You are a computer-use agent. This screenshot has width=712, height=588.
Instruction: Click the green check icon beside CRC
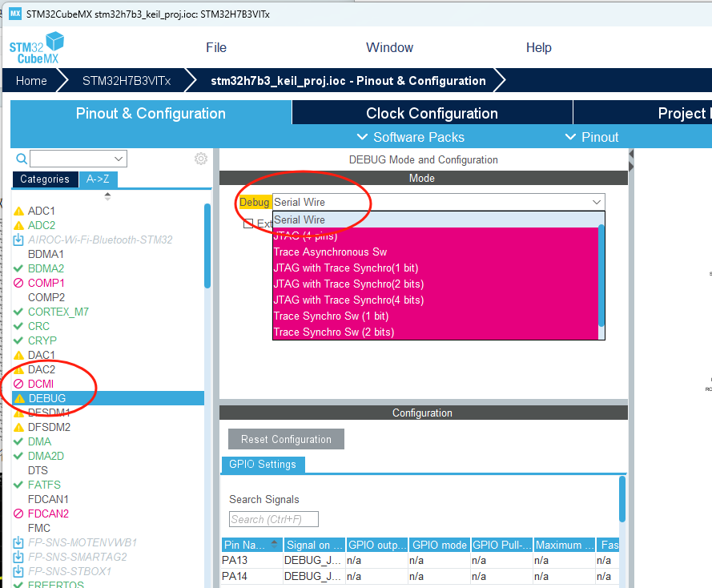pyautogui.click(x=18, y=327)
